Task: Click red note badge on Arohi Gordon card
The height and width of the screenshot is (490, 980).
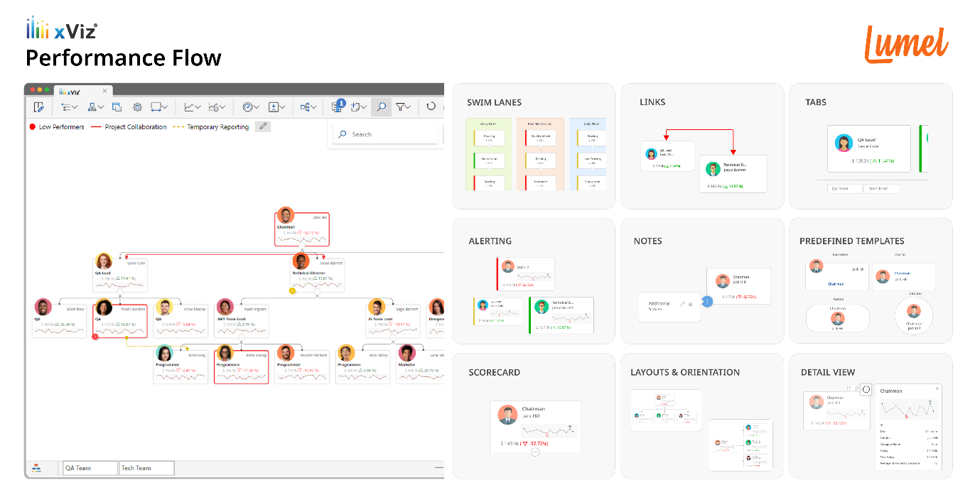Action: [x=95, y=337]
